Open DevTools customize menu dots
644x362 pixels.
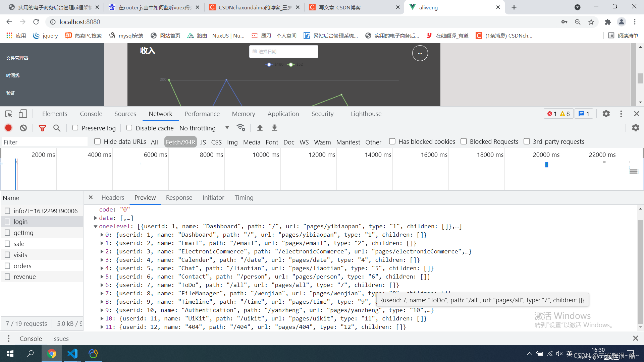coord(621,114)
